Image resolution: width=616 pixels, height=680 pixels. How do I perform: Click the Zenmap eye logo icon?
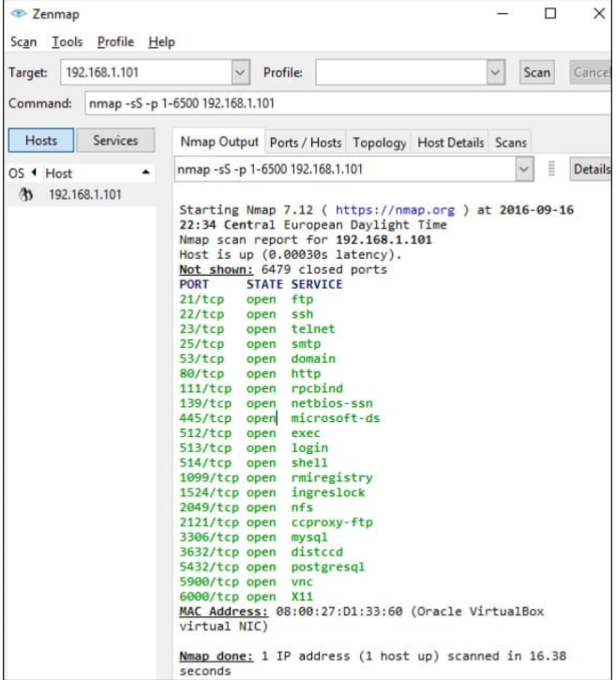point(19,13)
